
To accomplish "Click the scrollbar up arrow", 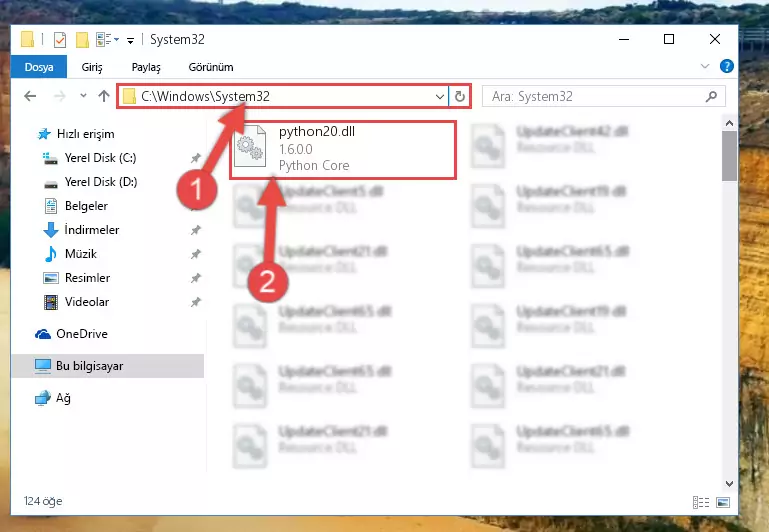I will pos(729,123).
